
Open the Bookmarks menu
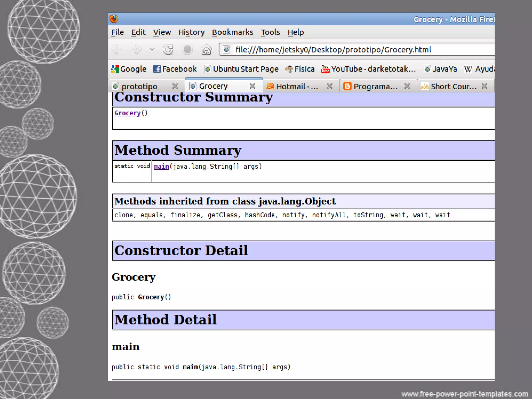click(232, 32)
